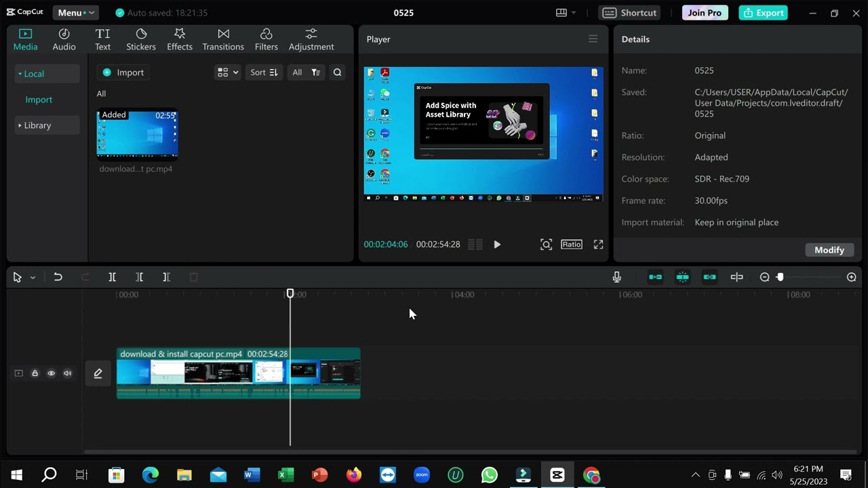Screen dimensions: 868x488
Task: Open the Text tab
Action: 102,39
